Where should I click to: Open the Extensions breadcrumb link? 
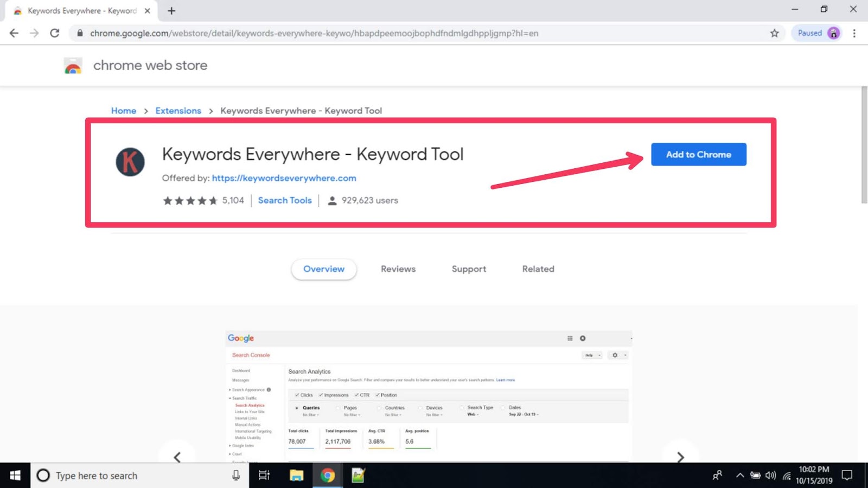(178, 111)
